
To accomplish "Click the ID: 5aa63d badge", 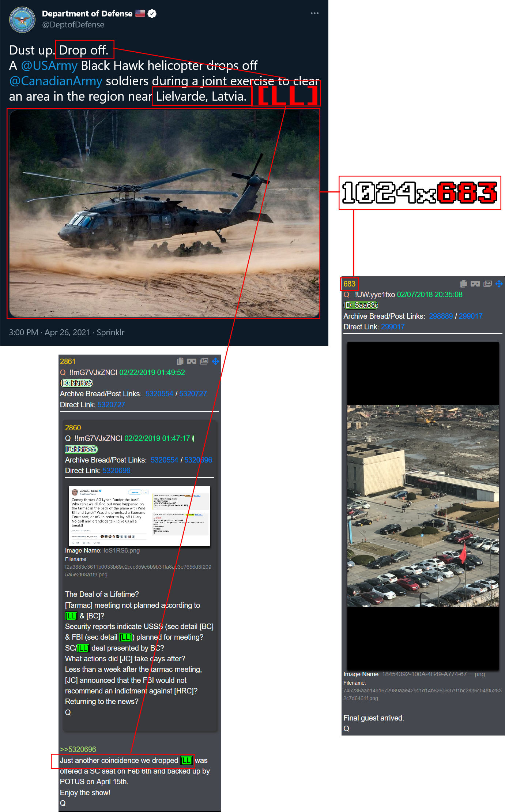I will [361, 305].
